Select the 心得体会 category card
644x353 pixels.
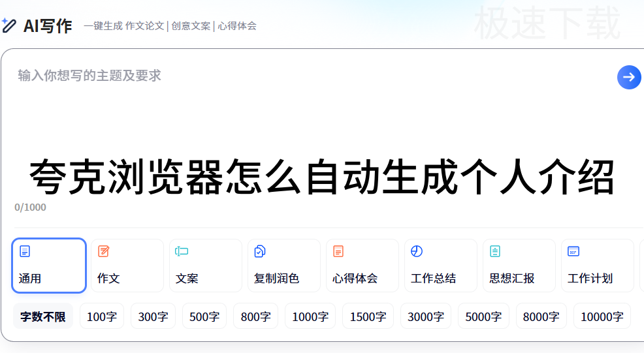tap(362, 266)
